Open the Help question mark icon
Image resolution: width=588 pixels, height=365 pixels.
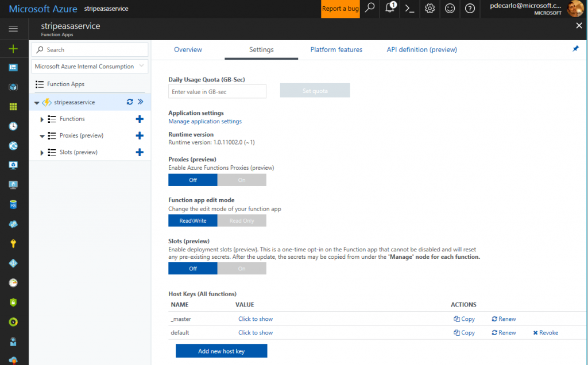pos(470,8)
